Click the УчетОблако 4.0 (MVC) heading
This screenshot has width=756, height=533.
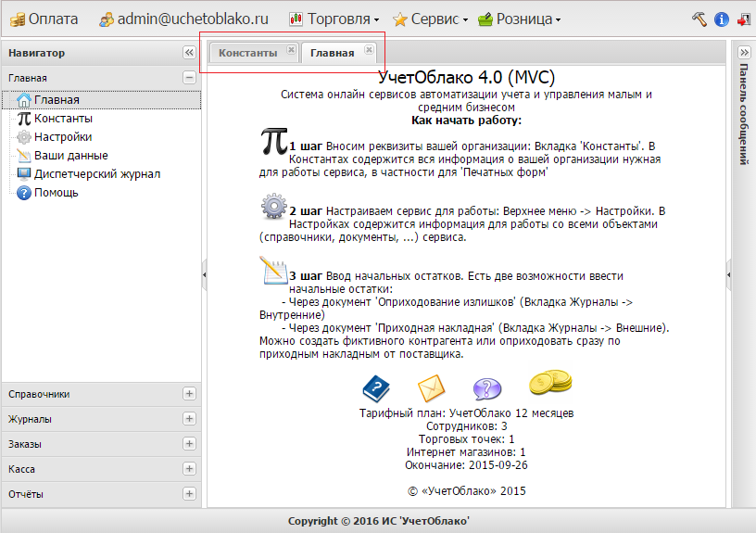tap(466, 77)
